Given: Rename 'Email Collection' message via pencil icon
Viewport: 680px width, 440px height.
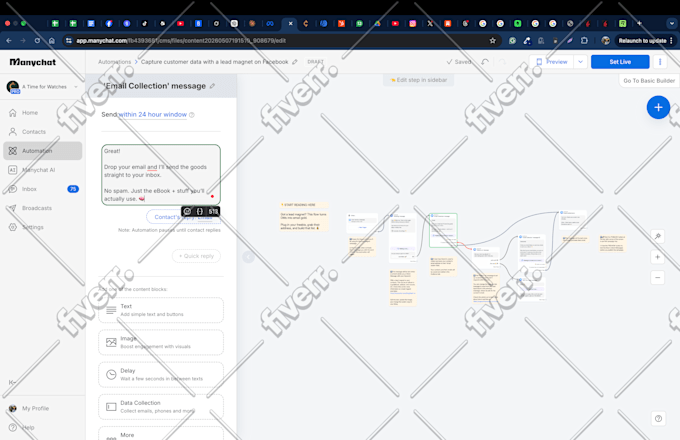Looking at the screenshot, I should pyautogui.click(x=212, y=86).
